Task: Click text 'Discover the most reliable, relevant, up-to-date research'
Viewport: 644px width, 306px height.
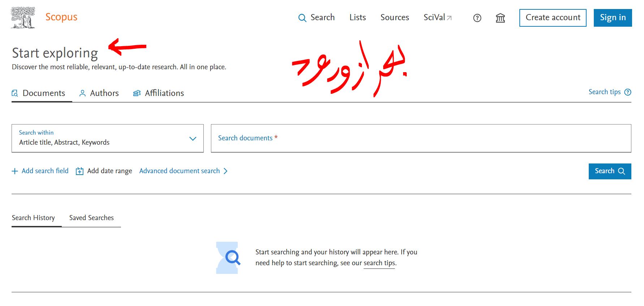Action: point(95,67)
